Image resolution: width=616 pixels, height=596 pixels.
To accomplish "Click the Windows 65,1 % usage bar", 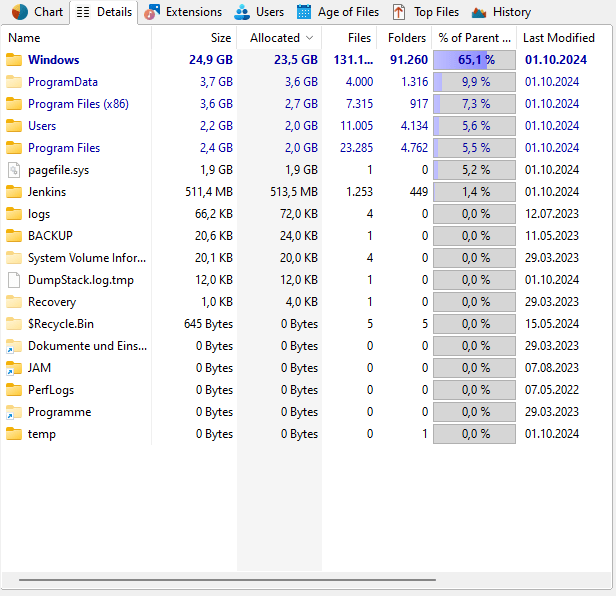I will point(474,60).
